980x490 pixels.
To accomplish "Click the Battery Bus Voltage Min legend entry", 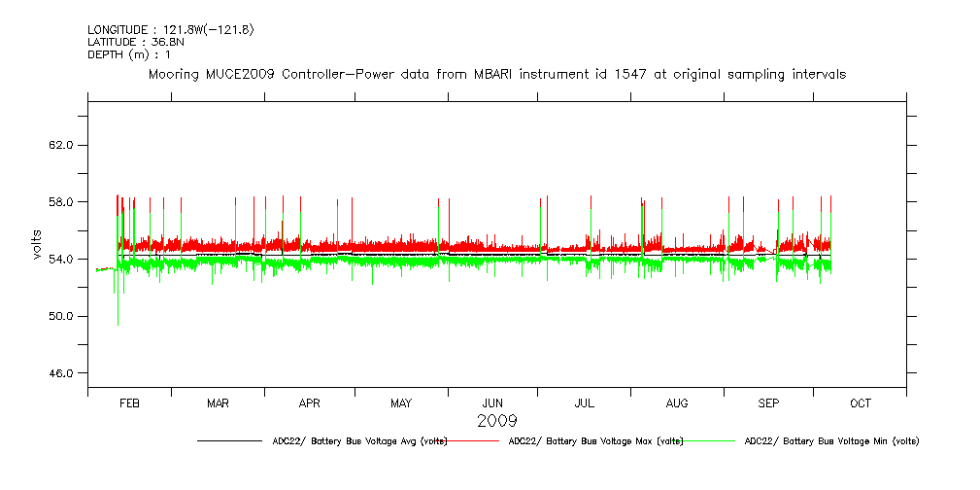I will [831, 441].
